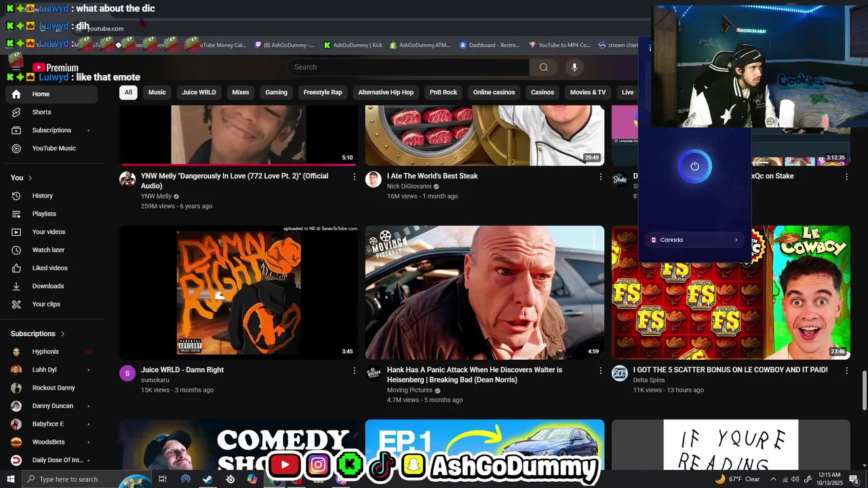Open sumokaru channel avatar
The image size is (868, 488).
[127, 373]
